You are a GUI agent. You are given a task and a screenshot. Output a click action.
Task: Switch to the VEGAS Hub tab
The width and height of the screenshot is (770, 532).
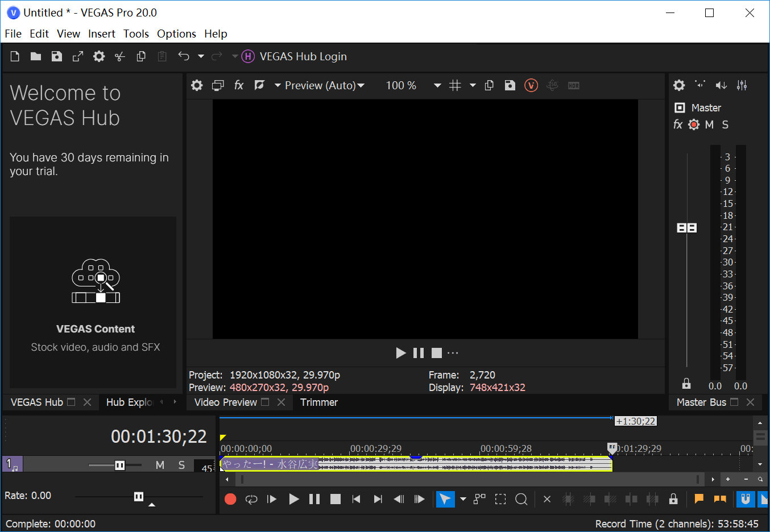tap(37, 402)
